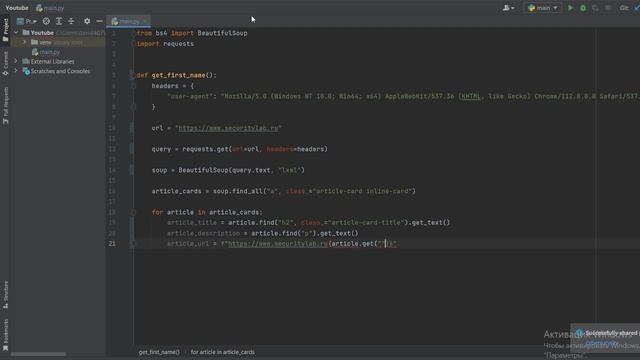Image resolution: width=640 pixels, height=360 pixels.
Task: Click 'headers' variable on the headers = { line
Action: coord(165,86)
